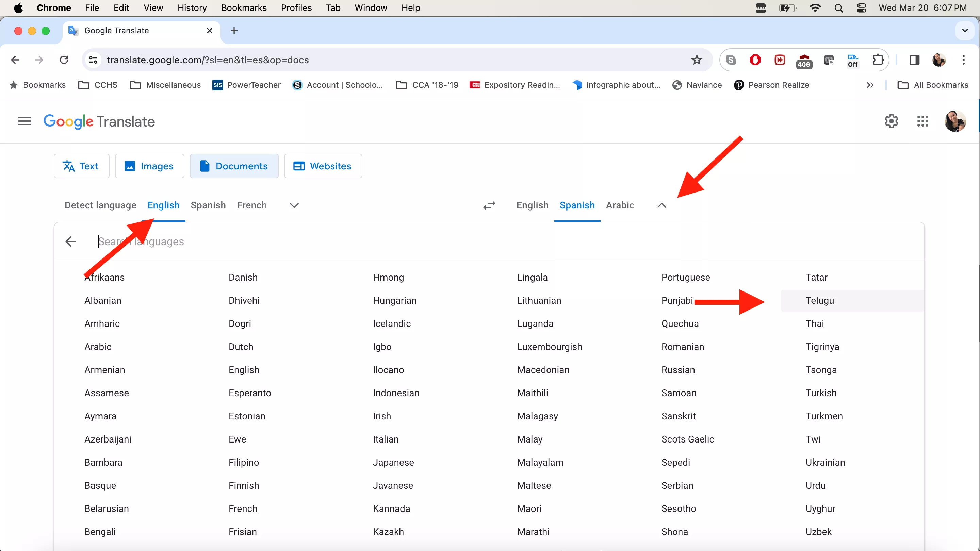Image resolution: width=980 pixels, height=551 pixels.
Task: Open macOS Spotlight search icon
Action: click(x=839, y=8)
